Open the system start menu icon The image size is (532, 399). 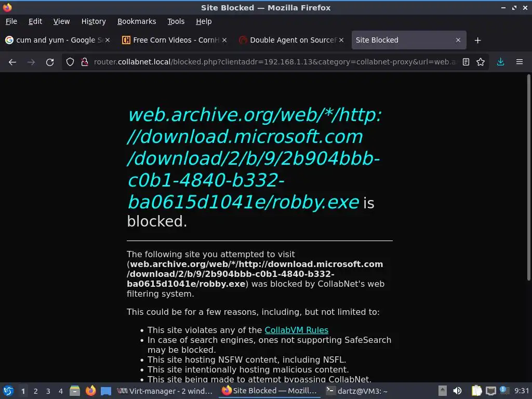point(8,391)
